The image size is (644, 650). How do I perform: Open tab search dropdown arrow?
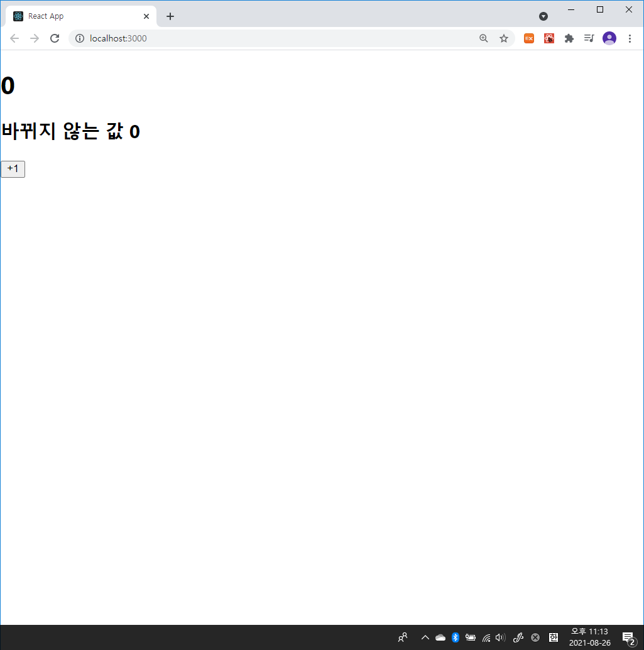click(543, 16)
